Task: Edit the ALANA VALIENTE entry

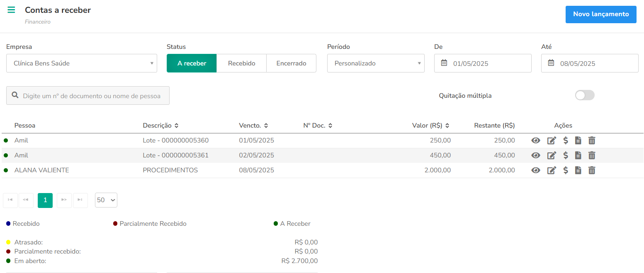Action: [x=552, y=170]
